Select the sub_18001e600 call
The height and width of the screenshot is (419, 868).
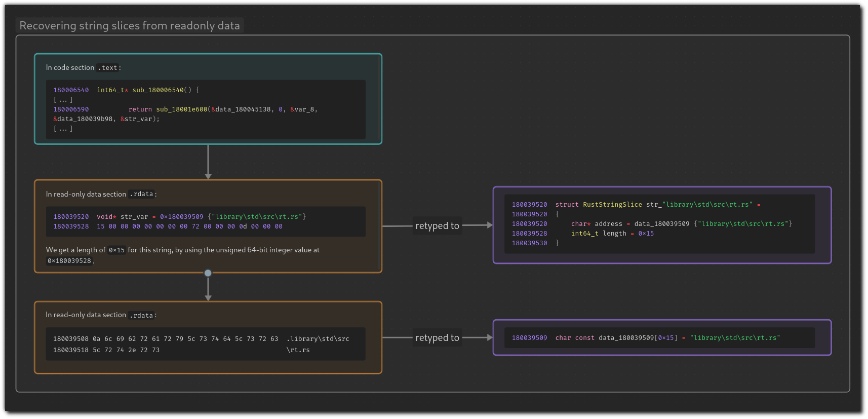click(x=182, y=109)
